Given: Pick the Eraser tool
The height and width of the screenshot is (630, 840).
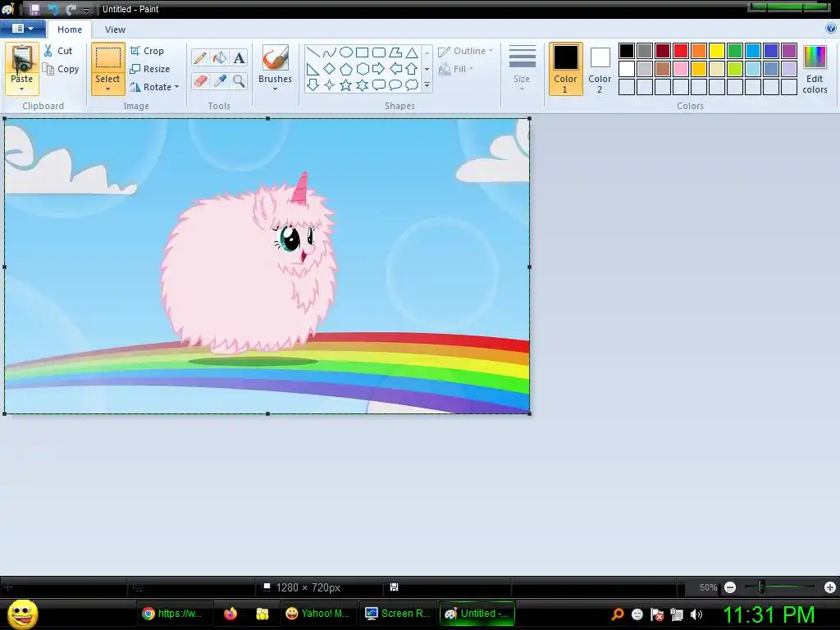Looking at the screenshot, I should 200,81.
